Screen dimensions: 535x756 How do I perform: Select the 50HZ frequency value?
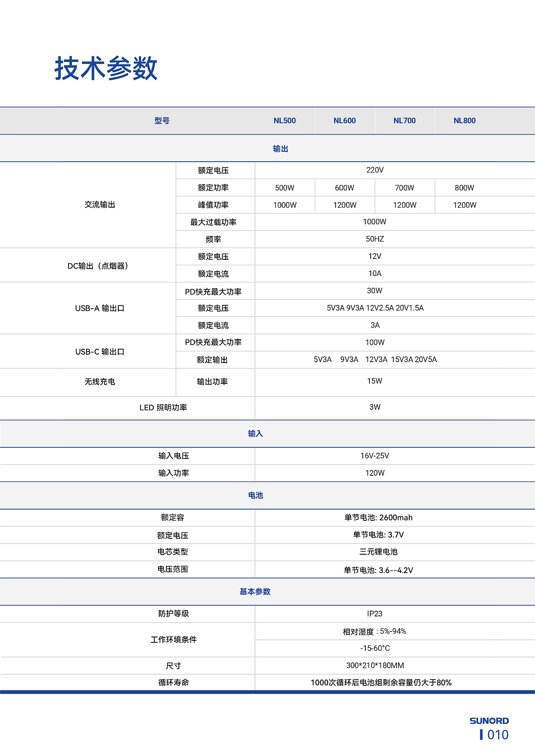coord(375,239)
